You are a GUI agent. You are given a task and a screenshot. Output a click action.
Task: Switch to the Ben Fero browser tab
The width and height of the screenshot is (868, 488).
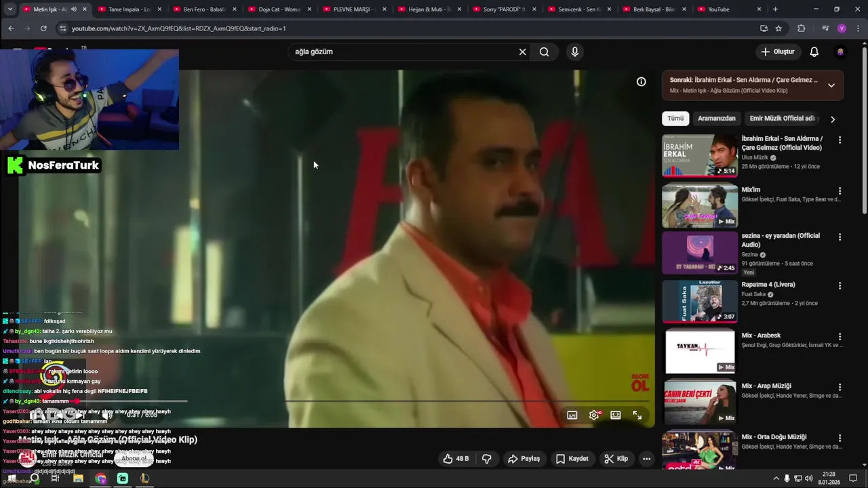(204, 9)
